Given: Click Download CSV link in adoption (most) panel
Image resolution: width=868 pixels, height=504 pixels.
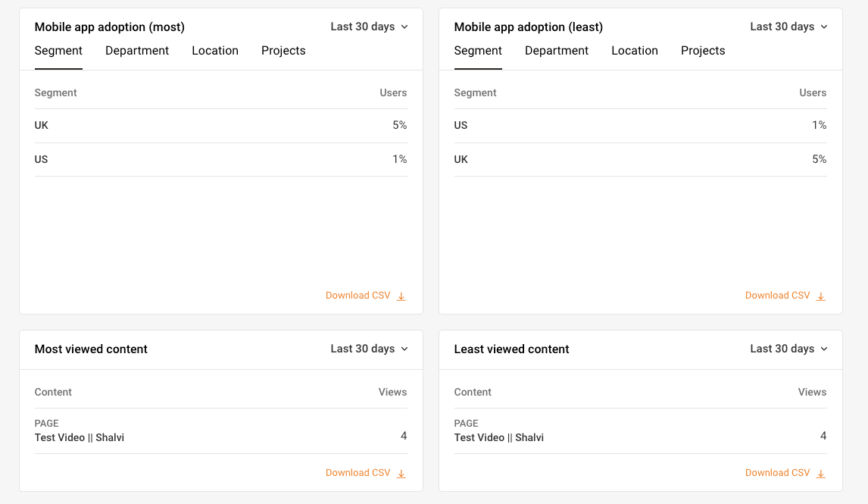Looking at the screenshot, I should (358, 296).
